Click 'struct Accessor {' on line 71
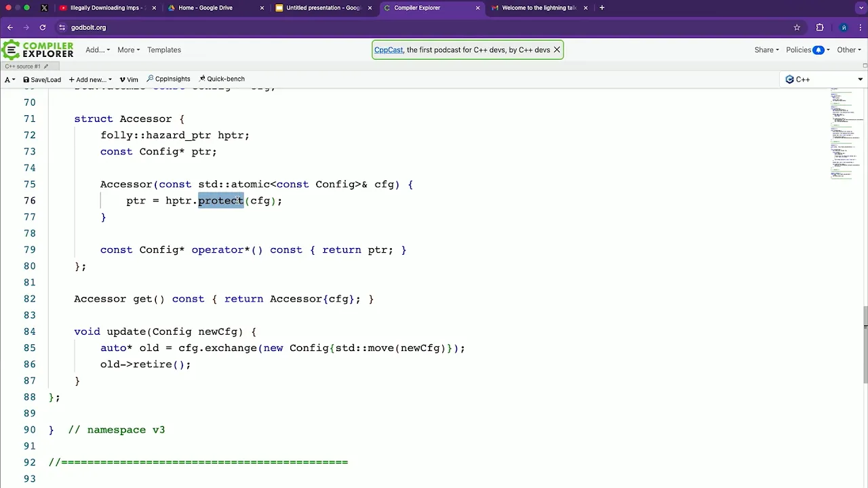Screen dimensions: 868x488 point(129,119)
